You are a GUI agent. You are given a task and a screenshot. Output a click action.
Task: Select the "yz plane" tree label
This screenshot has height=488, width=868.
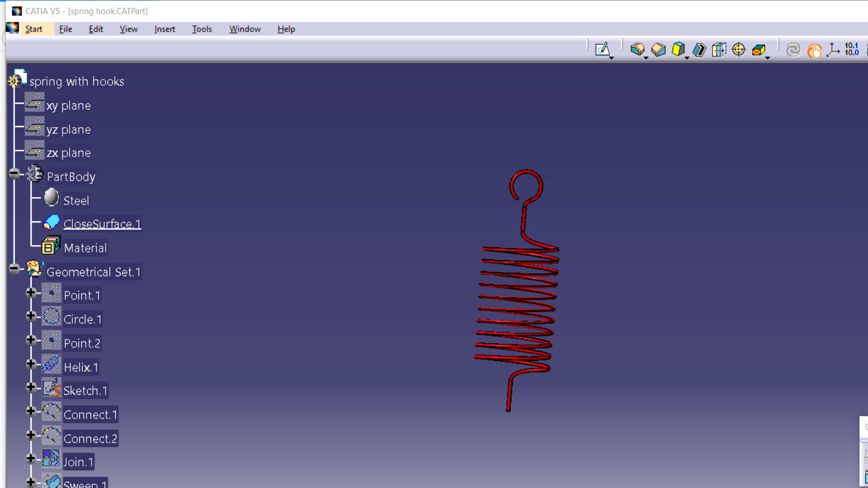click(x=68, y=130)
